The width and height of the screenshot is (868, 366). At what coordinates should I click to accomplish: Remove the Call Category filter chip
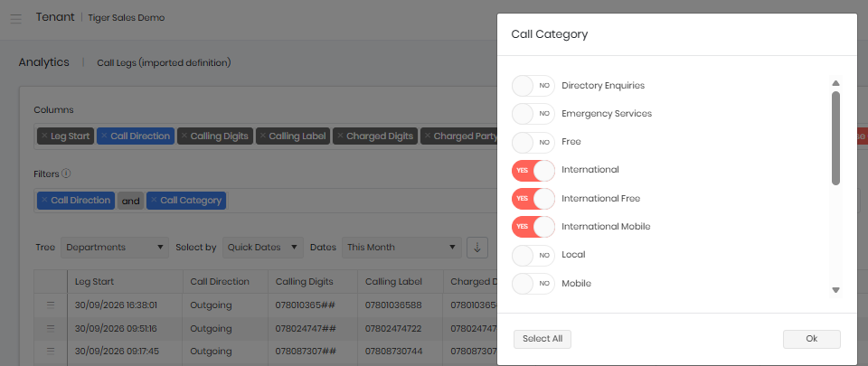(x=154, y=200)
